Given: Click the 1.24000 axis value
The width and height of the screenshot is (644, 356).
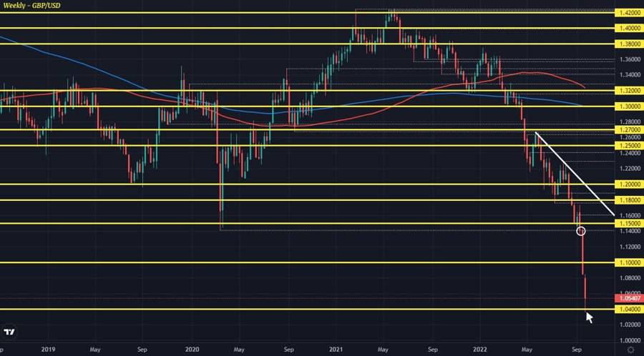Looking at the screenshot, I should pos(629,153).
